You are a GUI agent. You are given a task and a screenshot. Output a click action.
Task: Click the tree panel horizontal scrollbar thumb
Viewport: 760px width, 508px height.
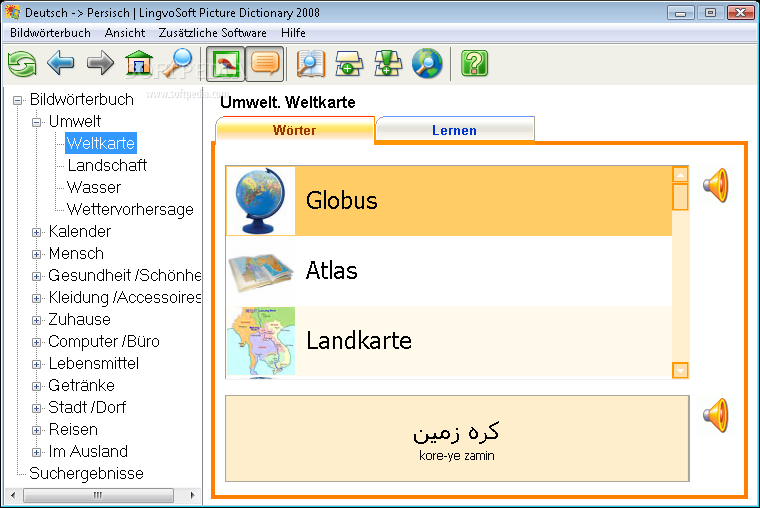[98, 495]
